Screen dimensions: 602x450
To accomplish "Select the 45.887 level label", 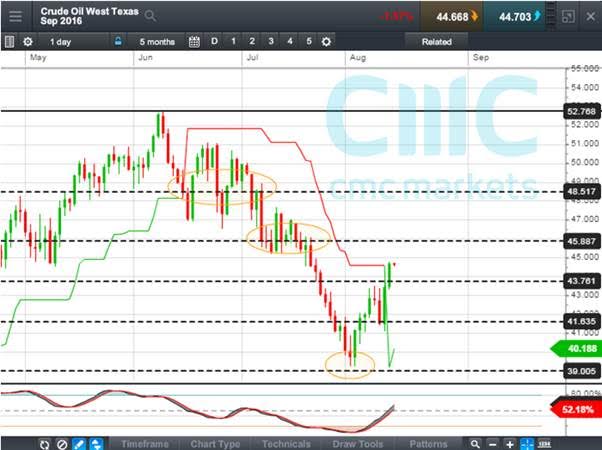I will click(x=581, y=241).
